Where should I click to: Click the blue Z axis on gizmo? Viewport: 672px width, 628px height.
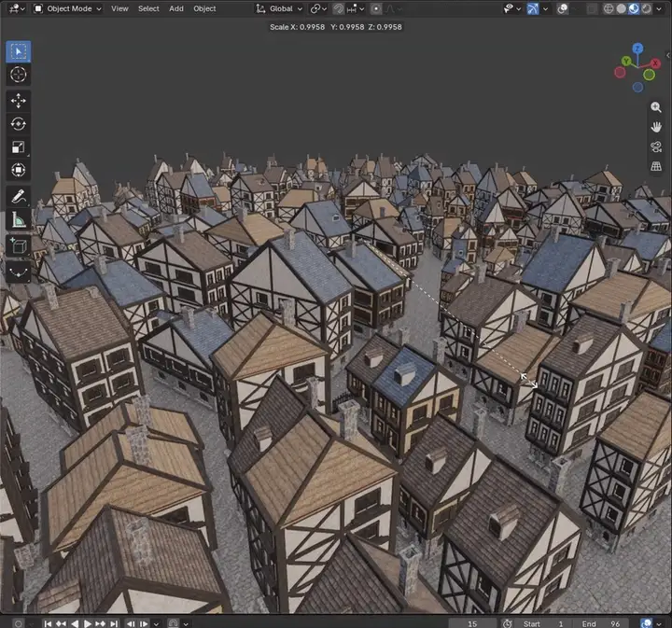[x=637, y=49]
